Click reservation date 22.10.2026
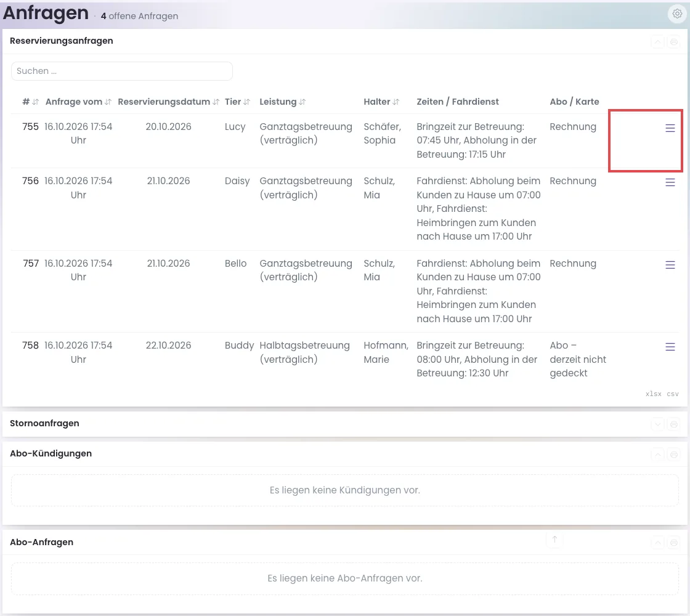The height and width of the screenshot is (616, 690). pyautogui.click(x=169, y=346)
